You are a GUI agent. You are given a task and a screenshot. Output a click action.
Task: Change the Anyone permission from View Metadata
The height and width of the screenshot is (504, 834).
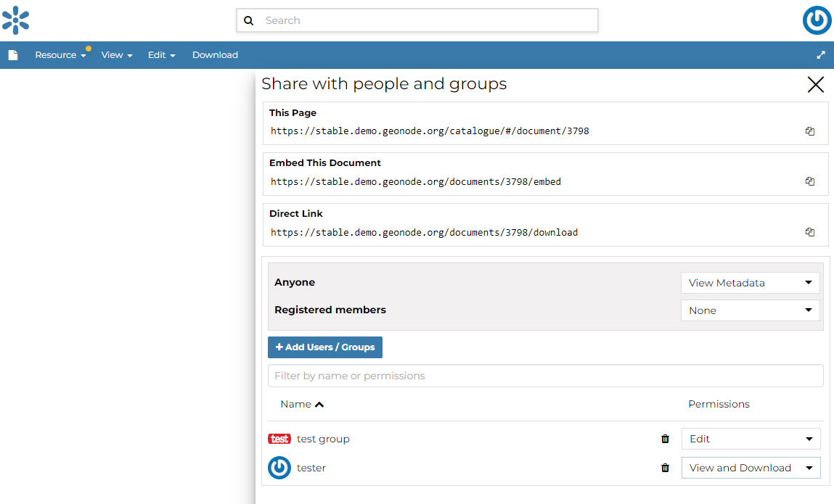pos(750,283)
